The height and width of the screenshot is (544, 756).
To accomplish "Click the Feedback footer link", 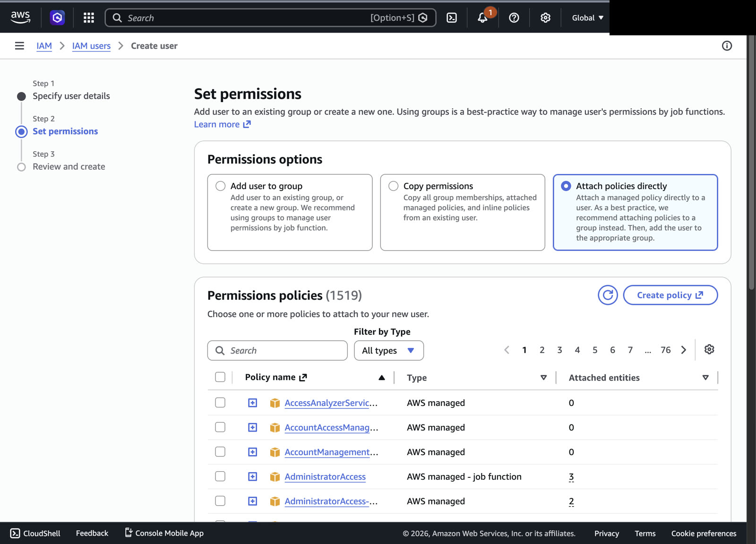I will point(92,533).
